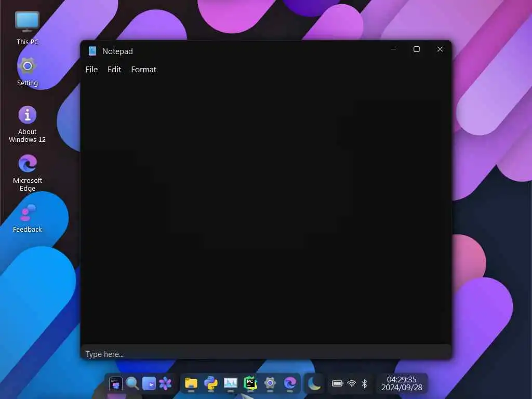Screen dimensions: 532x399
Task: Close the Notepad window
Action: click(440, 49)
